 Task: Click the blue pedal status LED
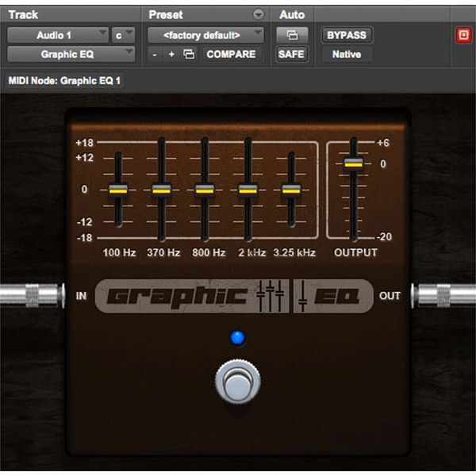click(238, 338)
